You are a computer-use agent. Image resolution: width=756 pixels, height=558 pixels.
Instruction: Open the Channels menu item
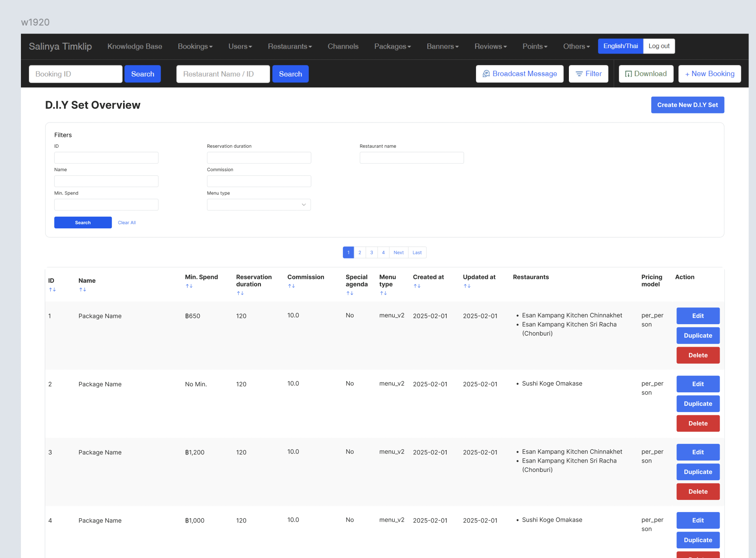[x=343, y=46]
